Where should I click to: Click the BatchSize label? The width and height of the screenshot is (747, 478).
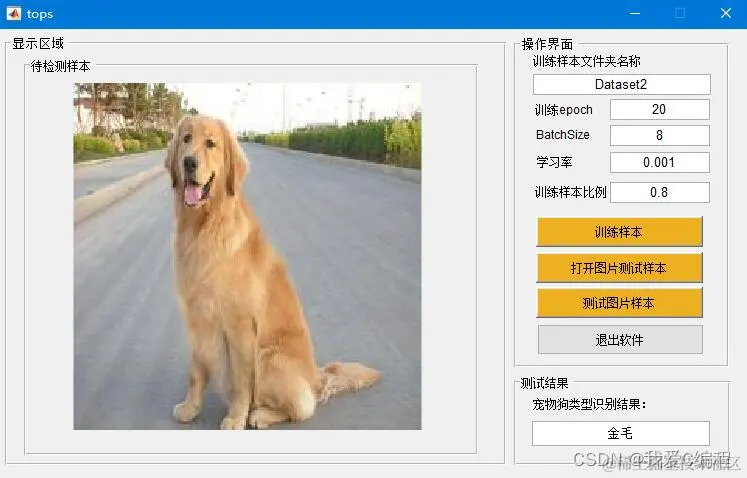[x=563, y=135]
